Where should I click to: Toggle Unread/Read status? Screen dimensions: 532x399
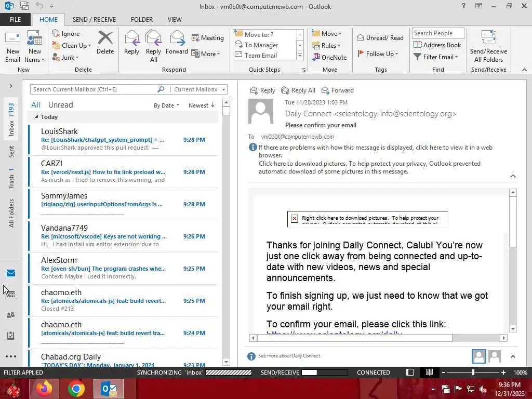380,37
